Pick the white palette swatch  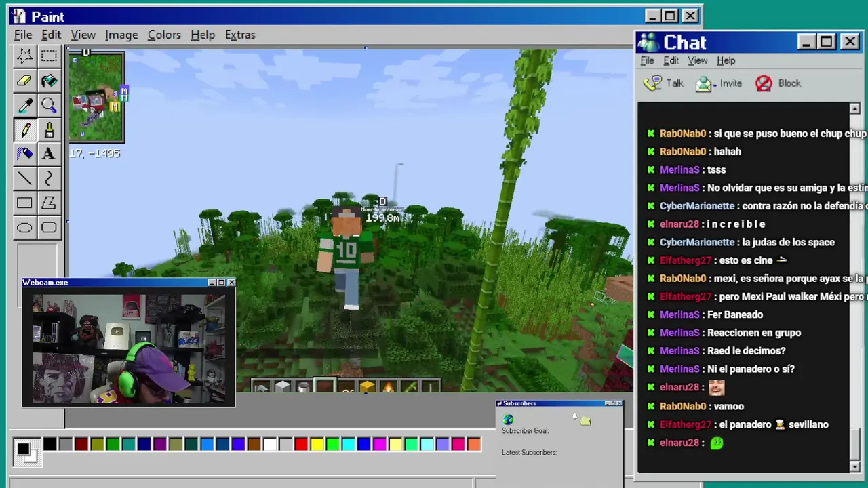pos(270,445)
